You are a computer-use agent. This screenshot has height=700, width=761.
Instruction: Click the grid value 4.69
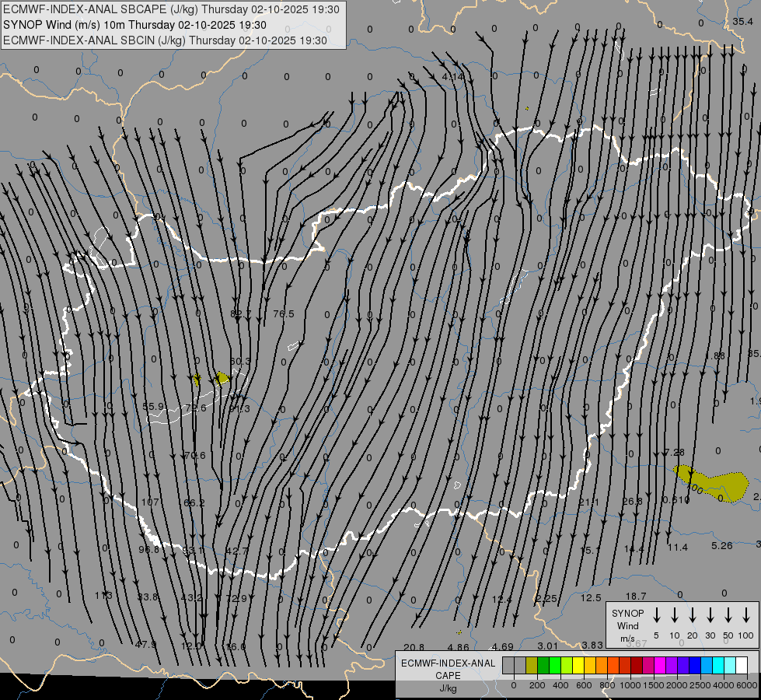tap(502, 646)
